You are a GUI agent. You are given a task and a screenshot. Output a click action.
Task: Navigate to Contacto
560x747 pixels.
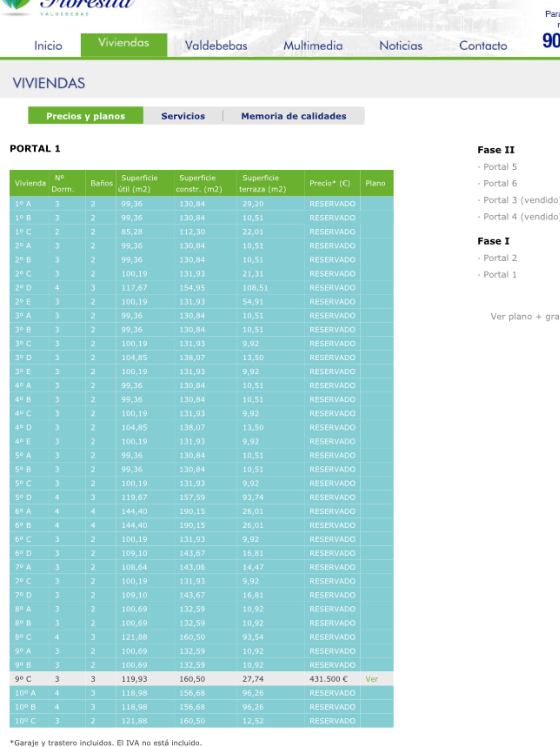click(x=483, y=46)
